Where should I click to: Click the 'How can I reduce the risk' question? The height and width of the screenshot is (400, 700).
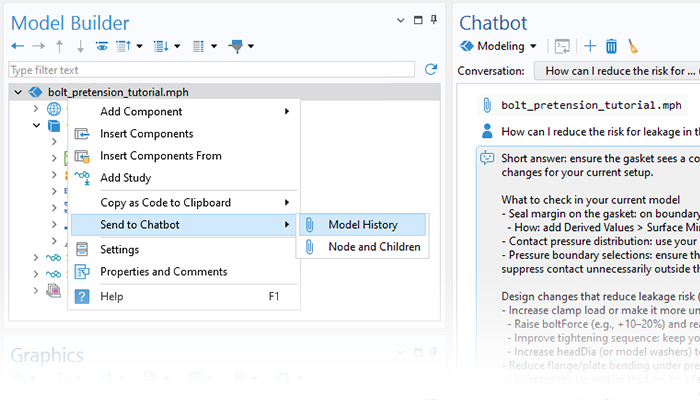coord(600,132)
